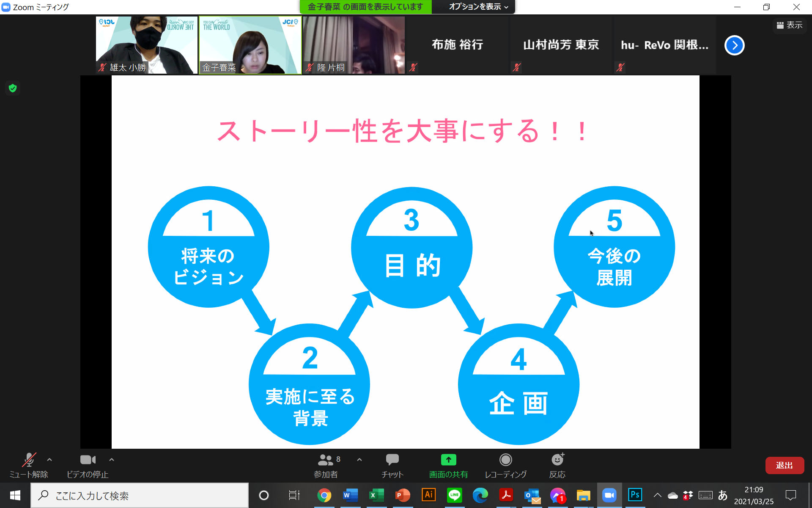The width and height of the screenshot is (812, 508).
Task: Click the green encryption shield icon
Action: coord(13,88)
